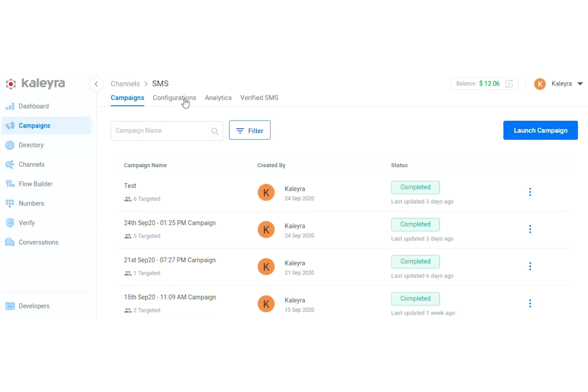Open Conversations from the sidebar
This screenshot has width=588, height=392.
click(38, 242)
